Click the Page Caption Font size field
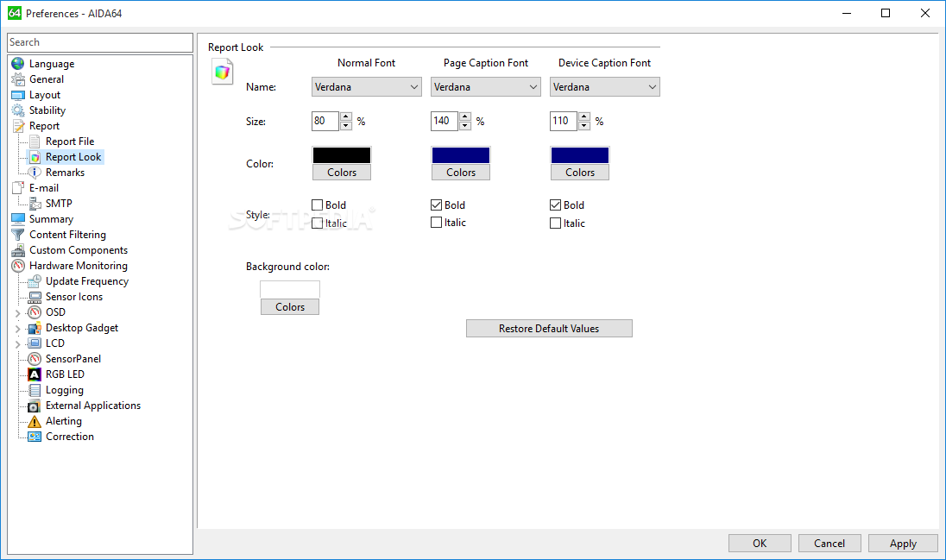Image resolution: width=946 pixels, height=560 pixels. 445,122
